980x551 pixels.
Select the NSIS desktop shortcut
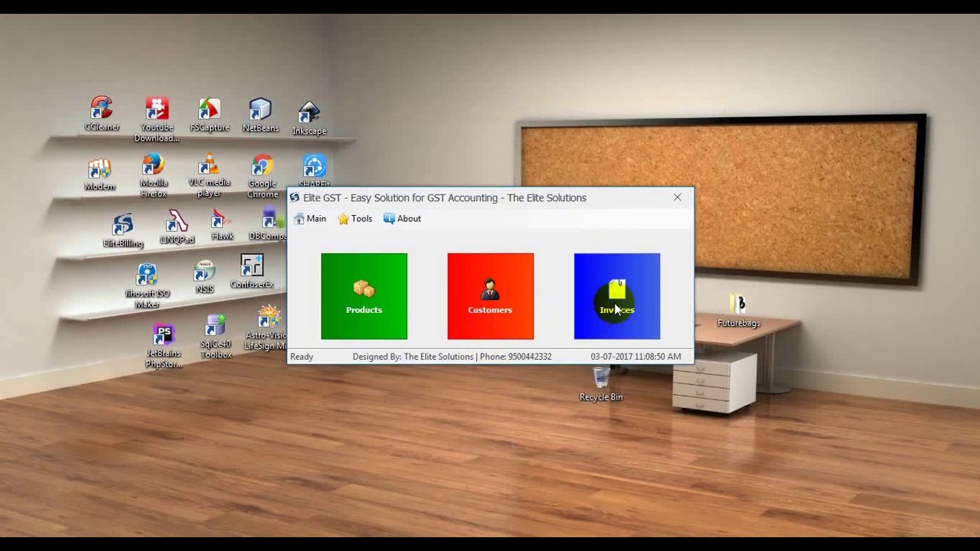point(204,277)
